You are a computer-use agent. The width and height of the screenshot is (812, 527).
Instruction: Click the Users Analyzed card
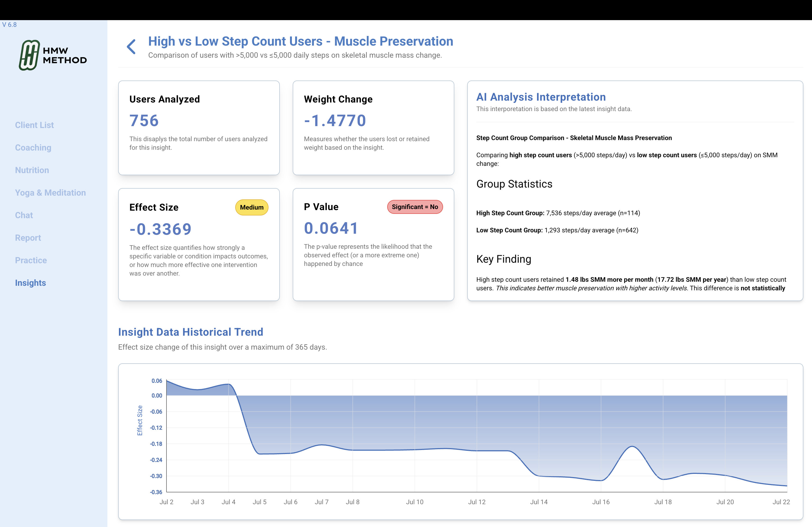point(199,128)
